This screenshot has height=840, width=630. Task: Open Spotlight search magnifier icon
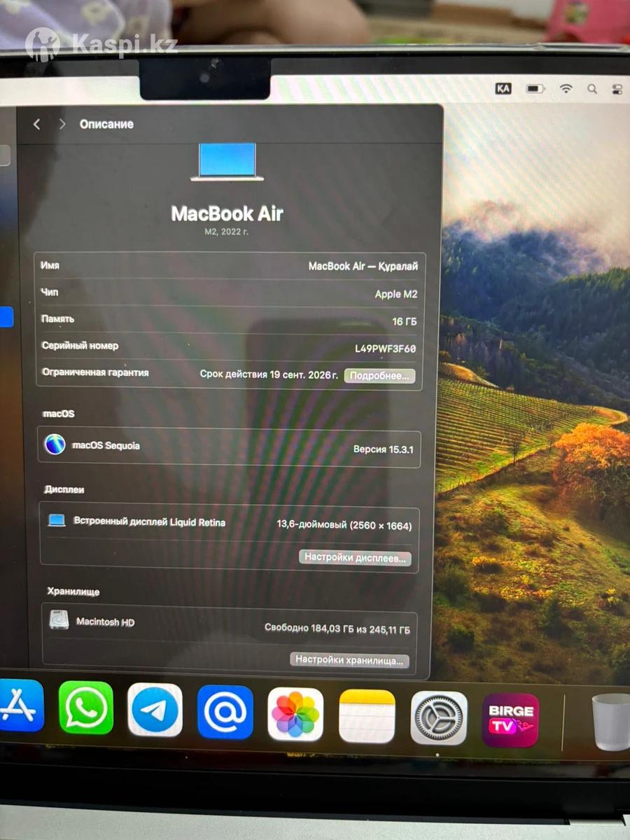[x=592, y=89]
